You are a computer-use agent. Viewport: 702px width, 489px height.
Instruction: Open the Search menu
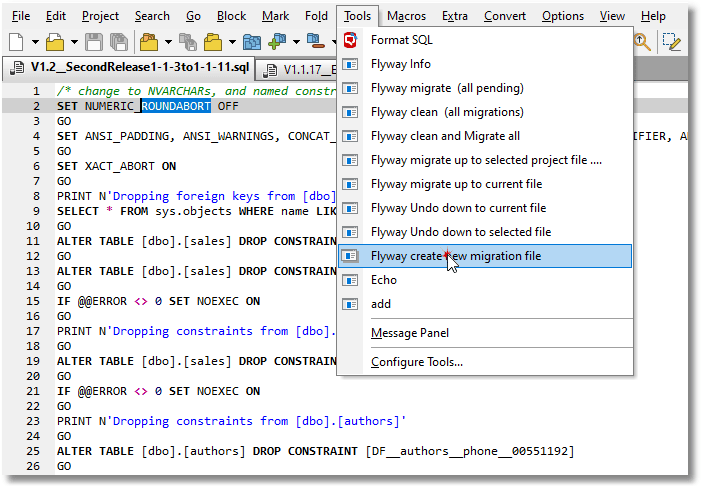click(x=152, y=16)
